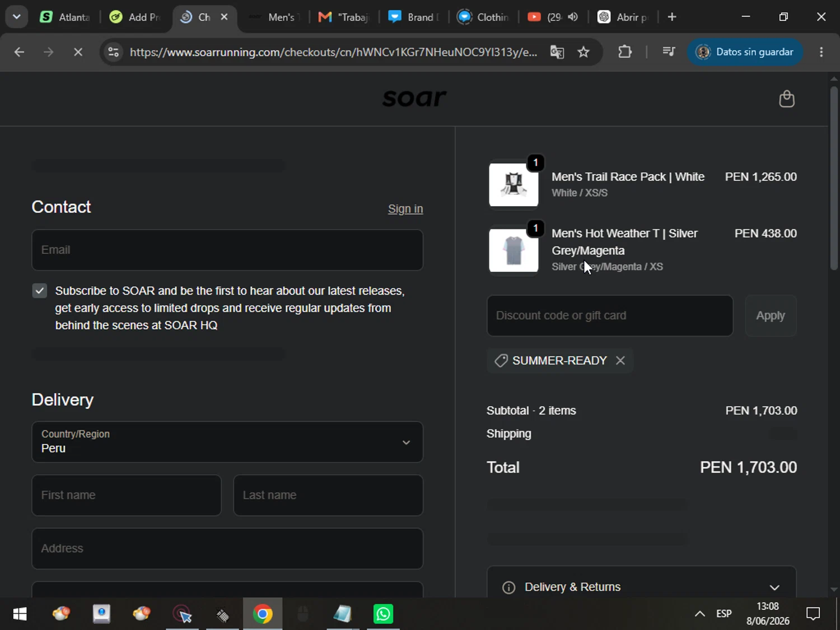Click Discount code or gift card field
Image resolution: width=840 pixels, height=630 pixels.
point(610,316)
